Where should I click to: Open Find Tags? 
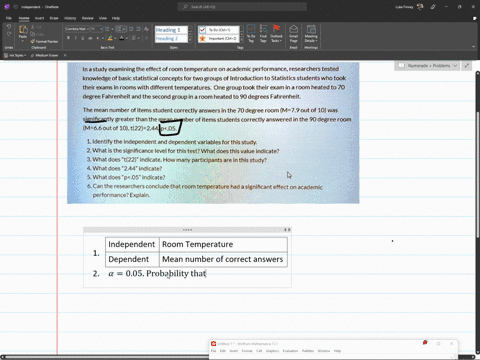[x=263, y=34]
